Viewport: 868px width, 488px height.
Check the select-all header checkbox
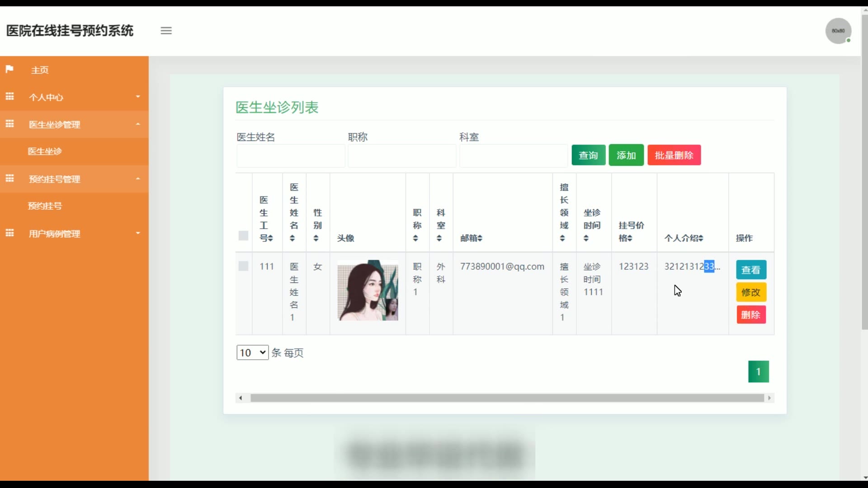coord(243,235)
